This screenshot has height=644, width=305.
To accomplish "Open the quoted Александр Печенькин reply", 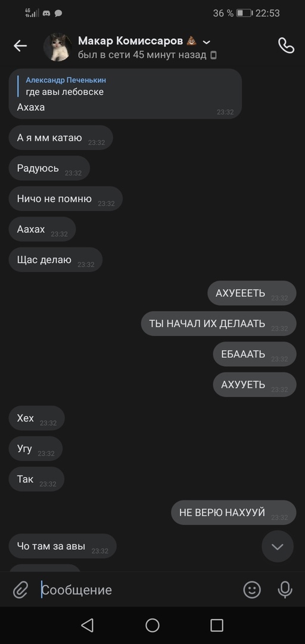I will pos(66,86).
